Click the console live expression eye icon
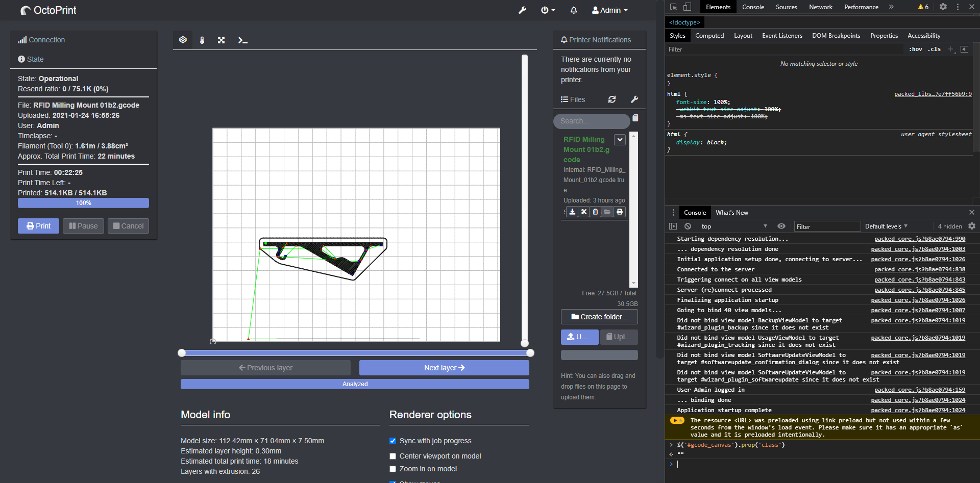This screenshot has height=483, width=980. point(781,226)
